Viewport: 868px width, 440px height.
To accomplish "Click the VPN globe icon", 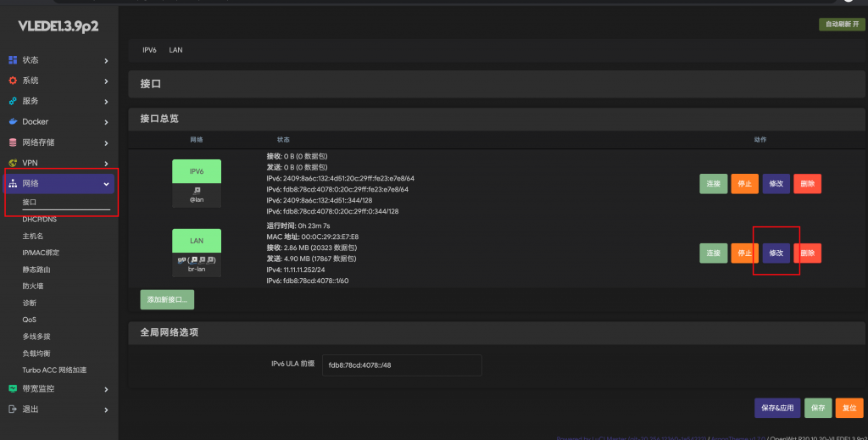I will pyautogui.click(x=13, y=163).
